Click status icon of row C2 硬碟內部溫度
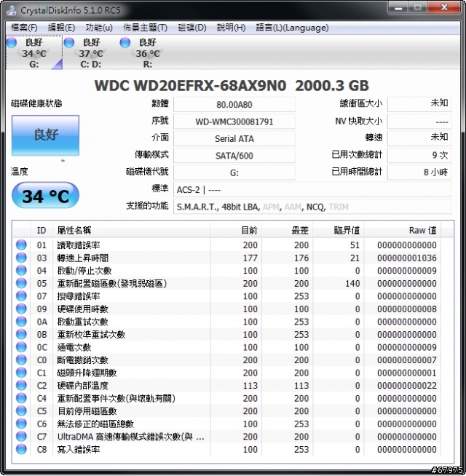This screenshot has width=466, height=476. [x=21, y=385]
